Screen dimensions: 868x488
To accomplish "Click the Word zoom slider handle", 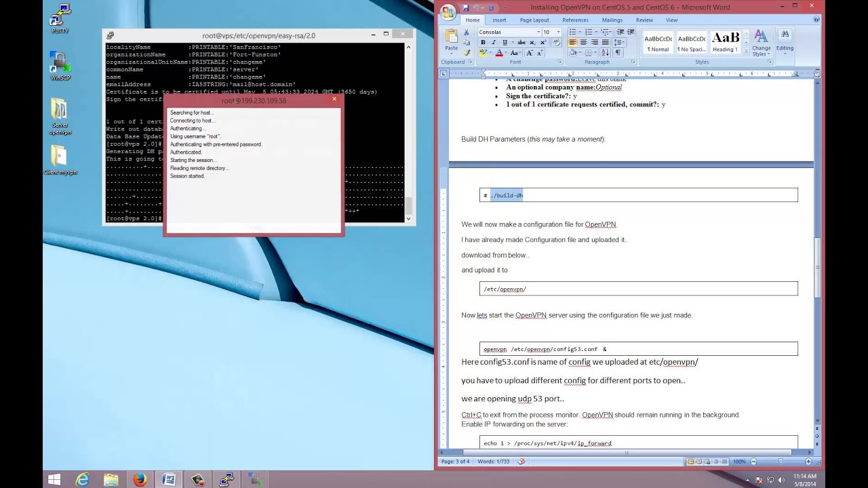I will click(x=781, y=462).
